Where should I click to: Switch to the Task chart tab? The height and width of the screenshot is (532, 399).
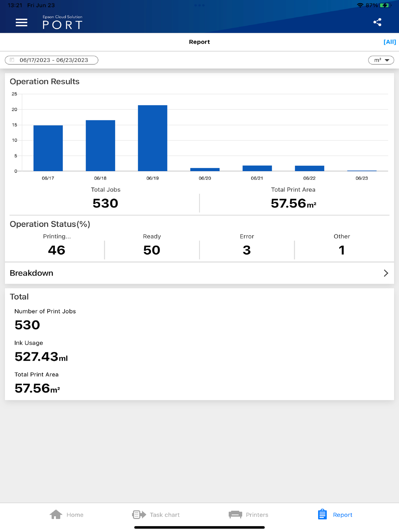(x=165, y=515)
